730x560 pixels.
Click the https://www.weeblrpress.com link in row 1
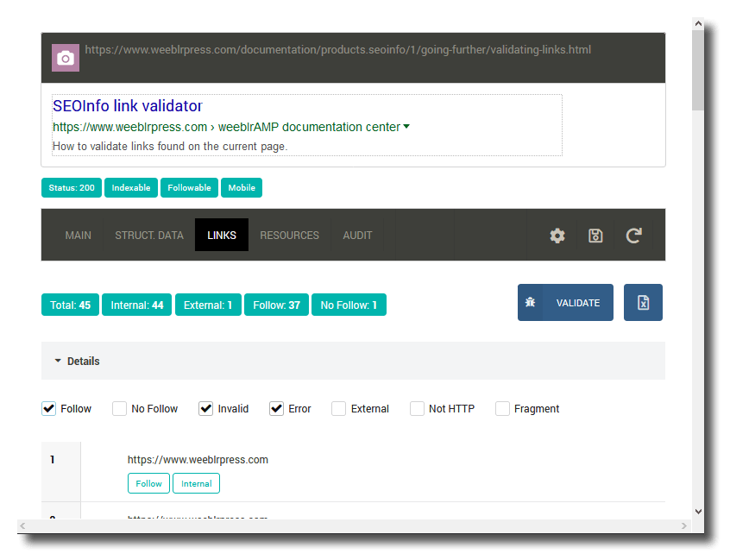click(198, 460)
